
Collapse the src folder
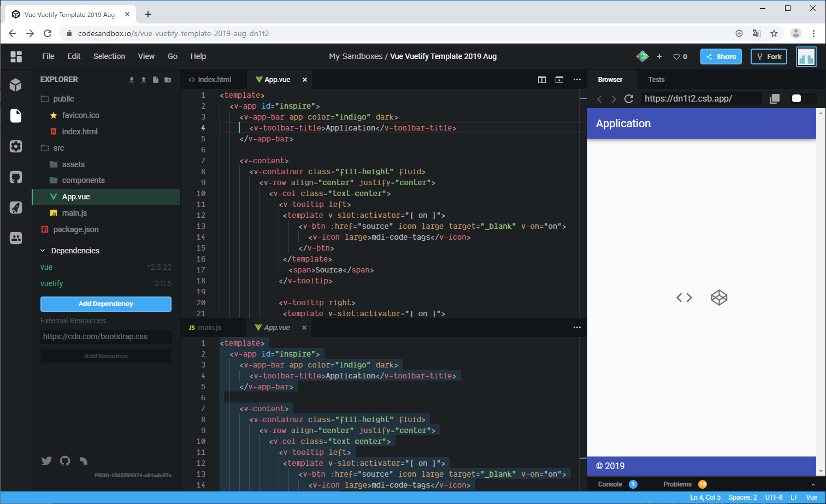pos(52,148)
